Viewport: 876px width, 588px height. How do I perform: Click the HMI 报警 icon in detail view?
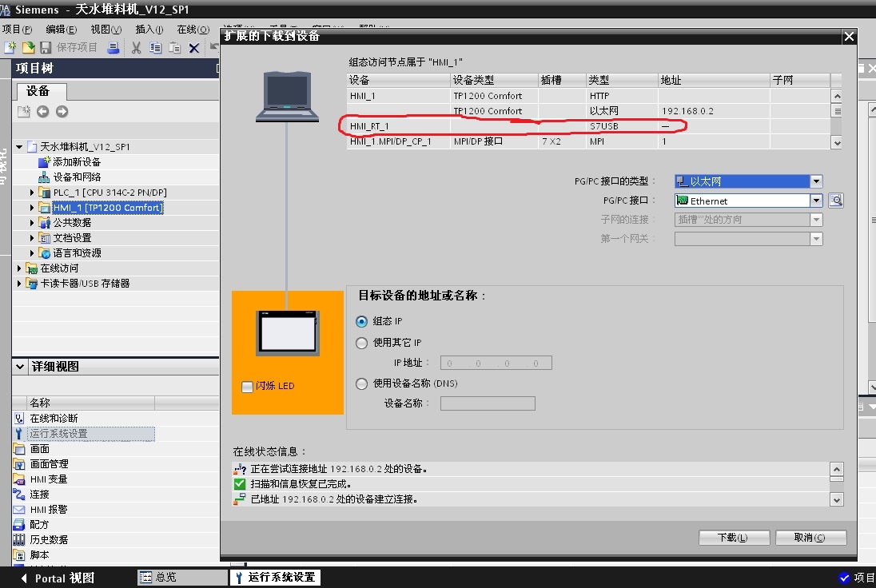click(x=19, y=509)
